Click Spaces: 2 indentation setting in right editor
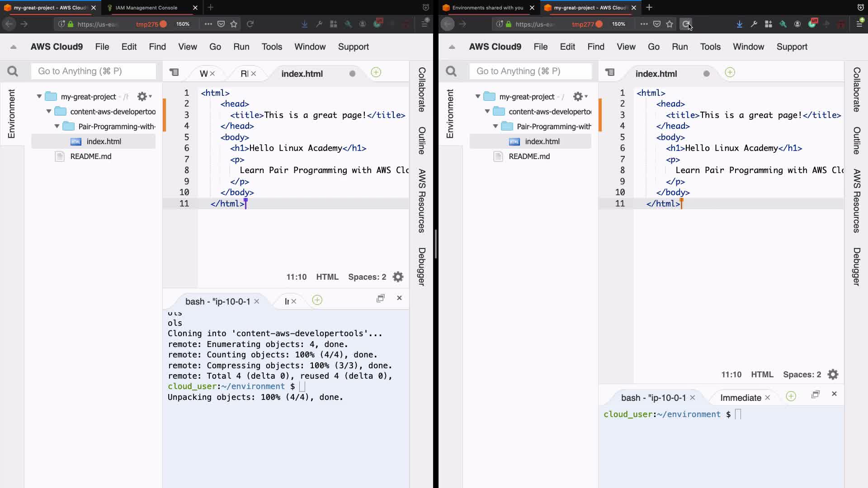This screenshot has width=868, height=488. point(802,375)
